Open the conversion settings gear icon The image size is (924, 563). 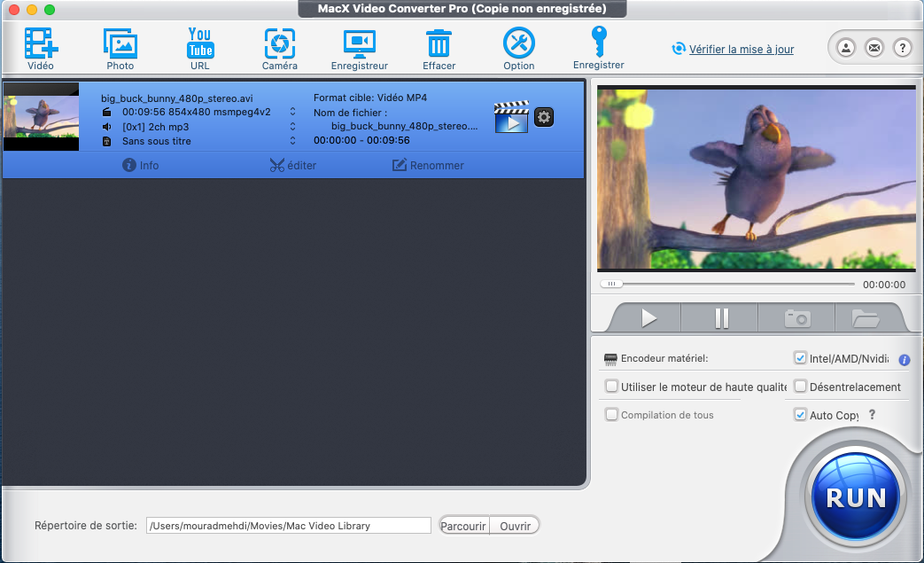[544, 117]
